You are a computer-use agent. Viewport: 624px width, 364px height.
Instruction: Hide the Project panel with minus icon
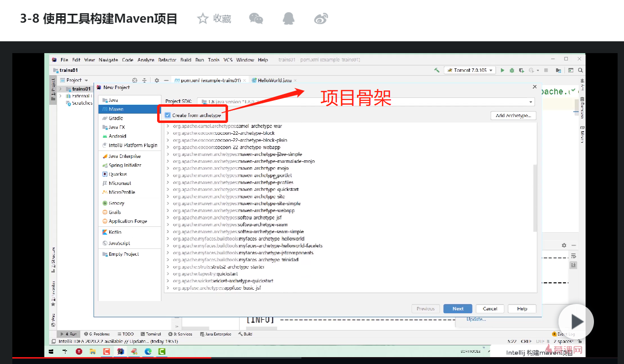[166, 80]
